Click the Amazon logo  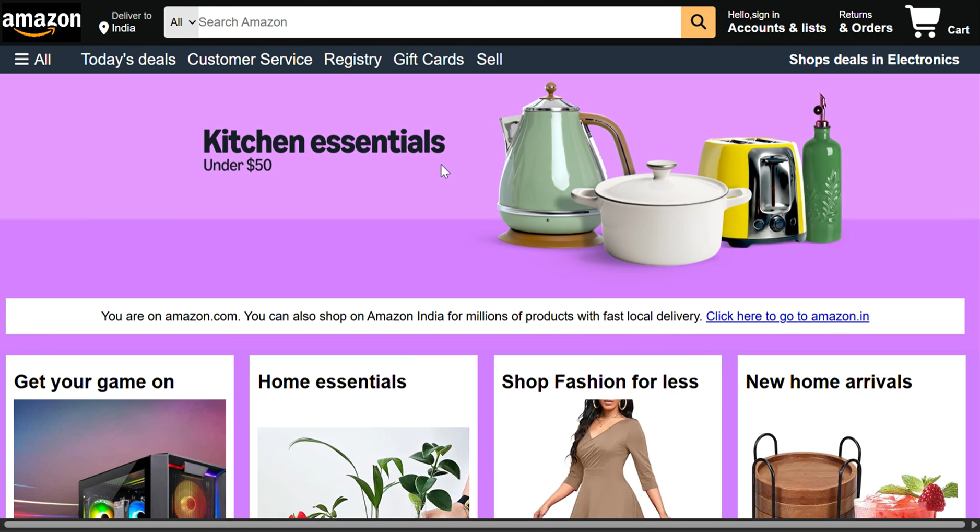point(41,22)
